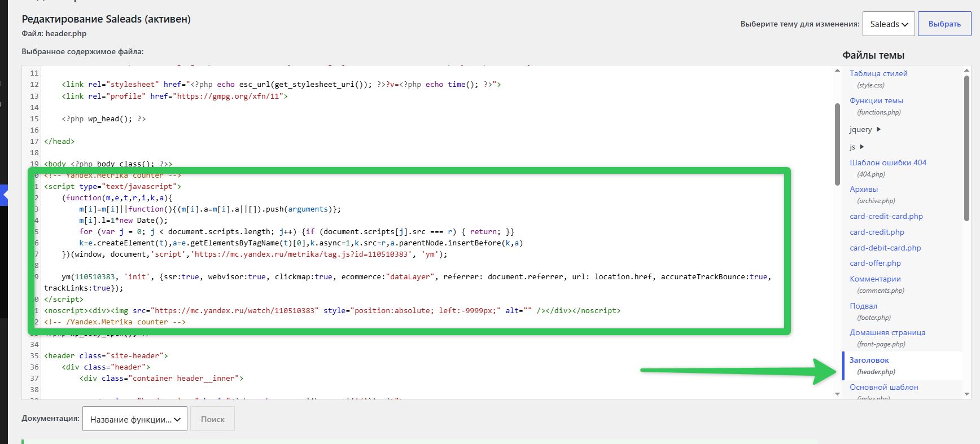This screenshot has height=444, width=980.
Task: Click theme files scrollbar down arrow
Action: click(966, 394)
